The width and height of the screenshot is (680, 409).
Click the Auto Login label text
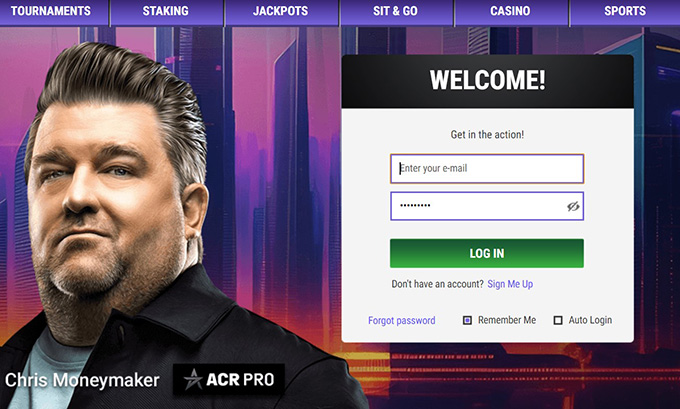pyautogui.click(x=590, y=320)
